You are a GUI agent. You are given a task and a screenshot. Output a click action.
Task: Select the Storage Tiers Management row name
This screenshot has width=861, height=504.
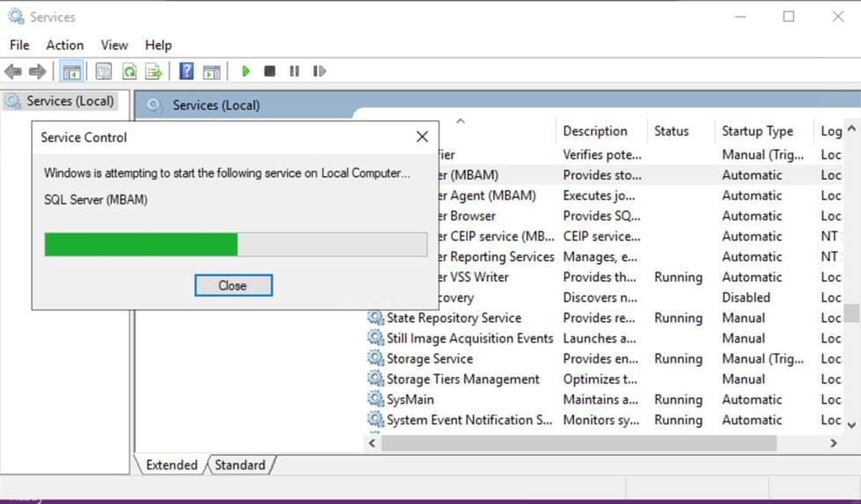click(x=463, y=379)
